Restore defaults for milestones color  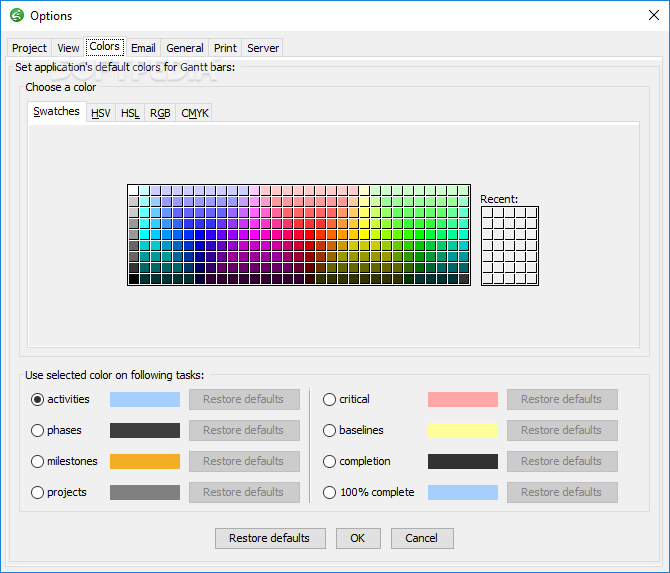(x=244, y=461)
